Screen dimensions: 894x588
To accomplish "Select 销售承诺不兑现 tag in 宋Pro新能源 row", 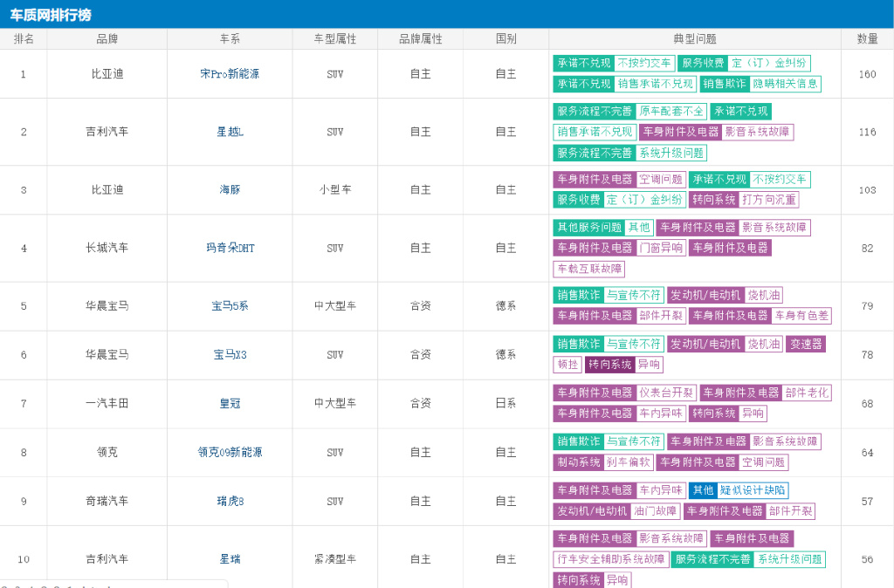I will pyautogui.click(x=655, y=84).
